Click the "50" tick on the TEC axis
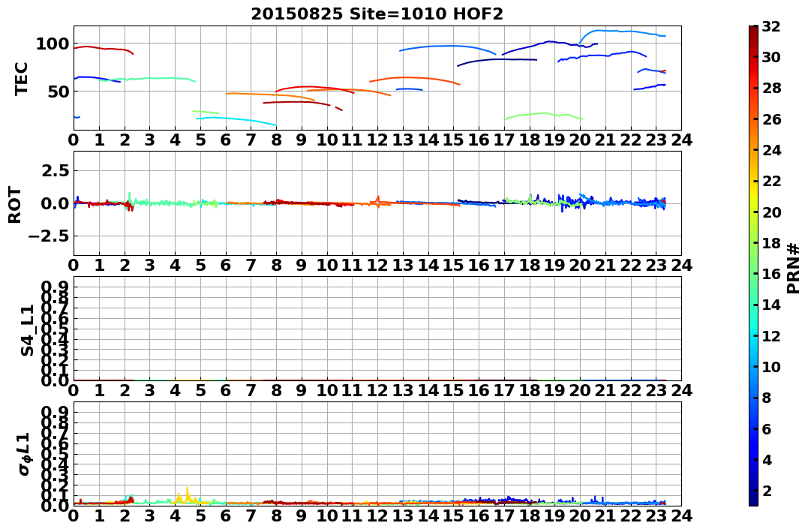The height and width of the screenshot is (532, 808). point(58,92)
